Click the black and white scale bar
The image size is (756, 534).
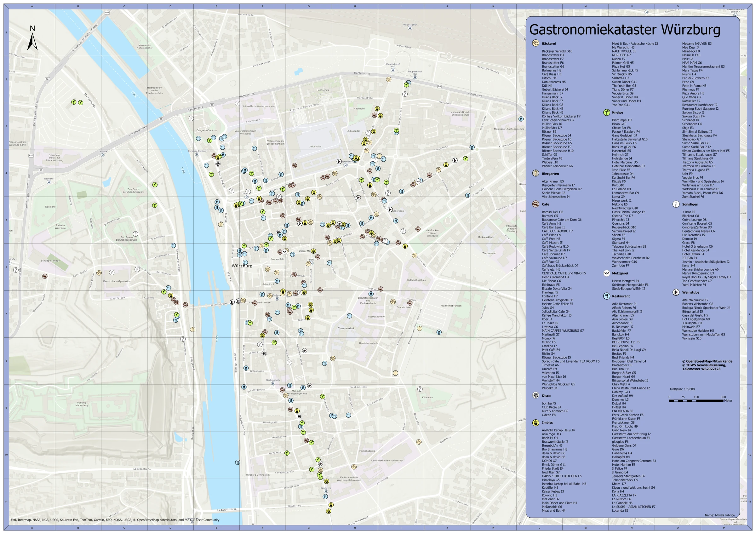(x=696, y=401)
